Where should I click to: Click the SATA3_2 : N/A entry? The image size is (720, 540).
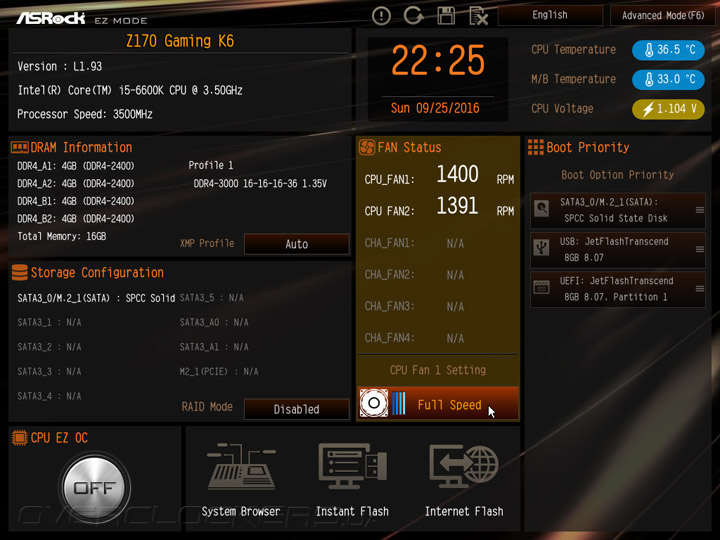[49, 347]
